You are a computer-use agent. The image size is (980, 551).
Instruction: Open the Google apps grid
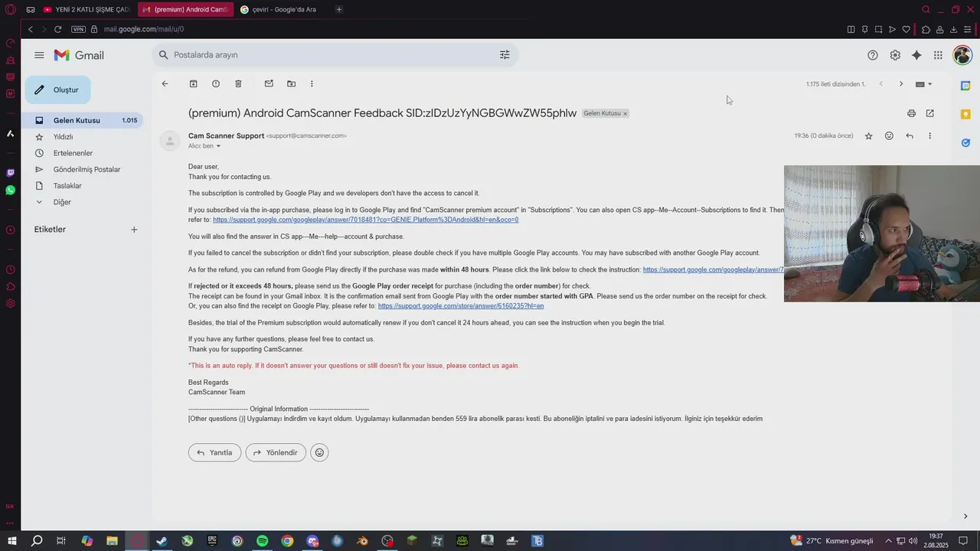(938, 55)
